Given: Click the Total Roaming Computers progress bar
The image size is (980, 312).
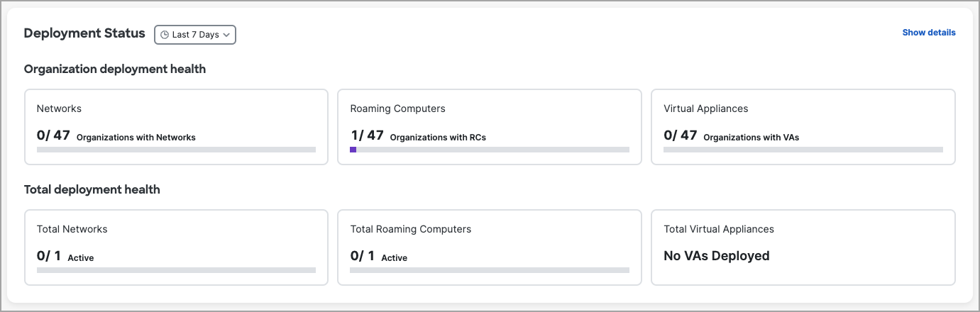Looking at the screenshot, I should [x=490, y=270].
